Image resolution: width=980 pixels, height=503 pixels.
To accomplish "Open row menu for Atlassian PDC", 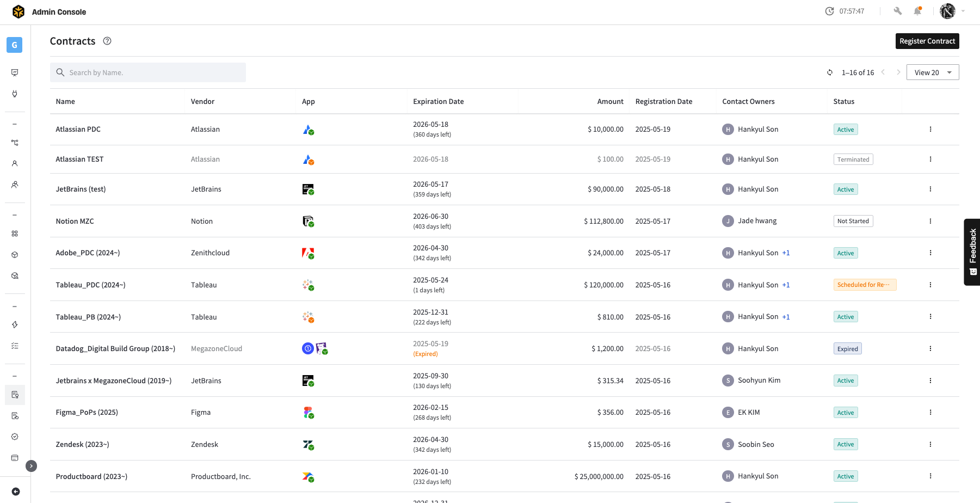I will 930,129.
